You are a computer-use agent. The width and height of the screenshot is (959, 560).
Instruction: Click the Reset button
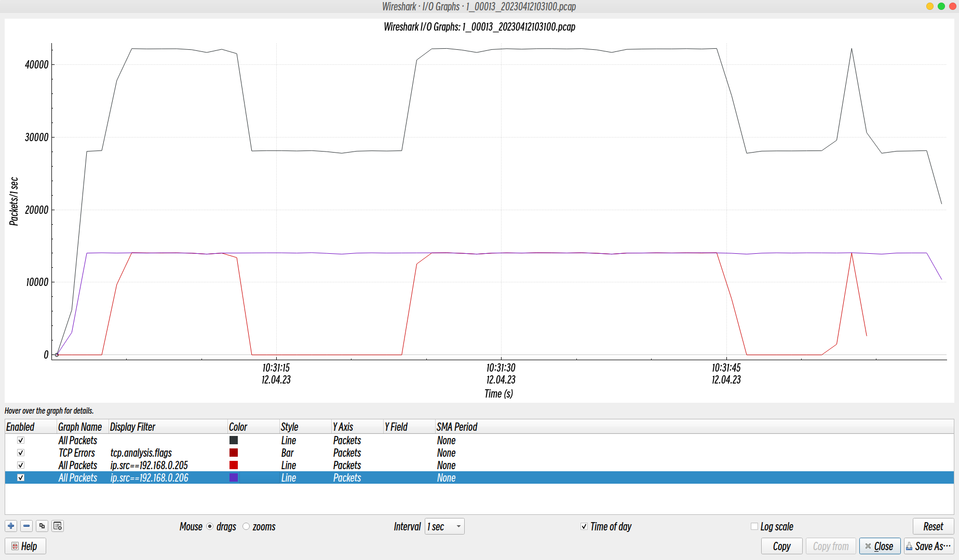(x=933, y=526)
